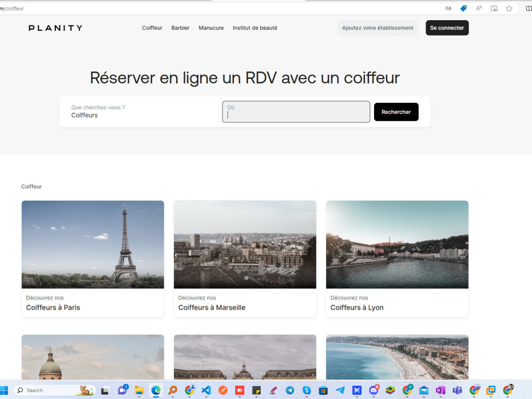Open File Explorer from the taskbar
The image size is (532, 399).
pos(139,390)
